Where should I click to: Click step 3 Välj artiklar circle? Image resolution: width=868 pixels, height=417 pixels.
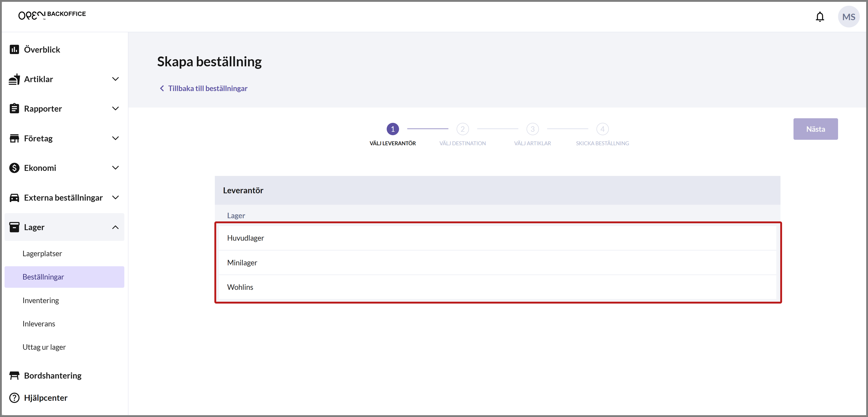pyautogui.click(x=533, y=129)
